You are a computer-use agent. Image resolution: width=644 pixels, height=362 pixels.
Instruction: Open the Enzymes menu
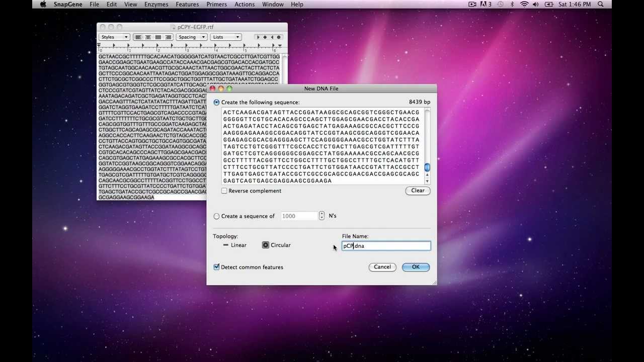(156, 5)
